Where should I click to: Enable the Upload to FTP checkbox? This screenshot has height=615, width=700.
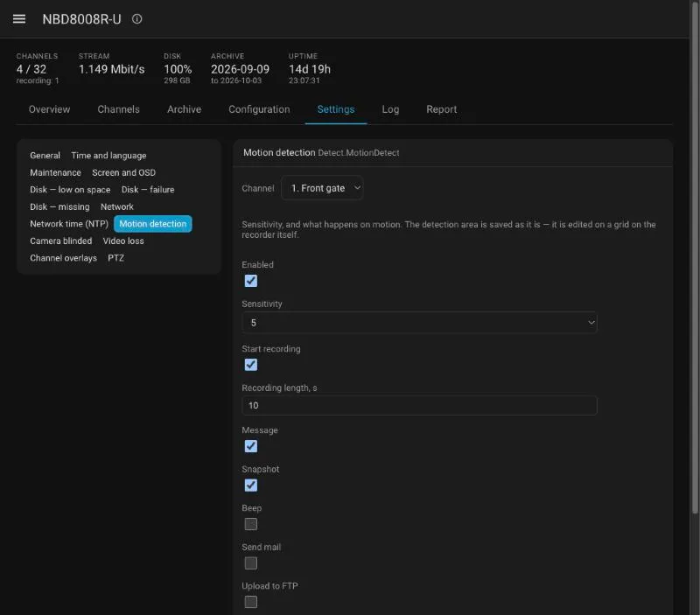(x=251, y=602)
